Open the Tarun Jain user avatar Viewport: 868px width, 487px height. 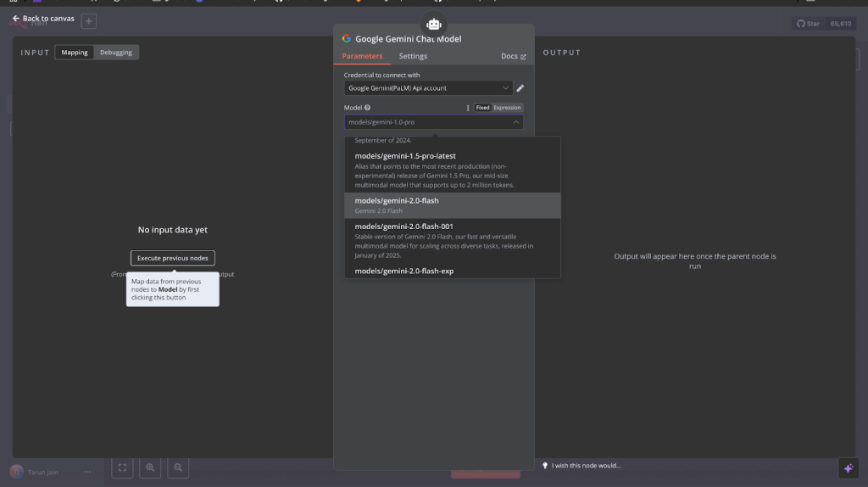pos(17,472)
